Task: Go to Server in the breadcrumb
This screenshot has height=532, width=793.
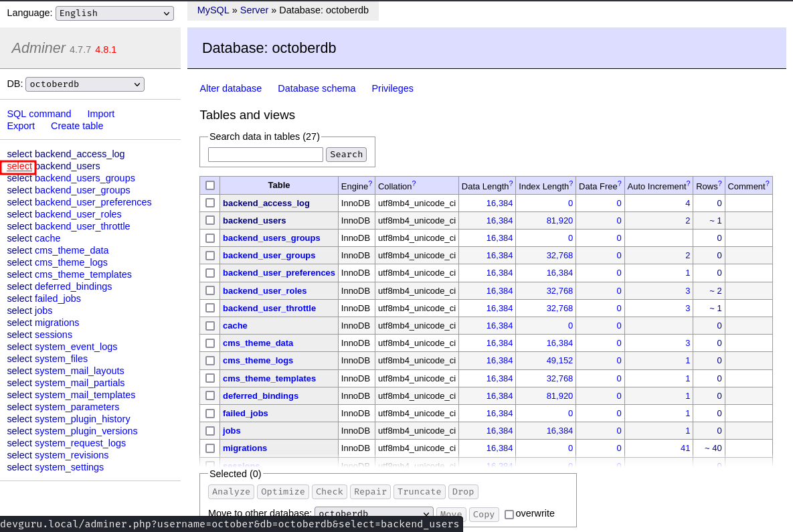Action: [x=254, y=10]
